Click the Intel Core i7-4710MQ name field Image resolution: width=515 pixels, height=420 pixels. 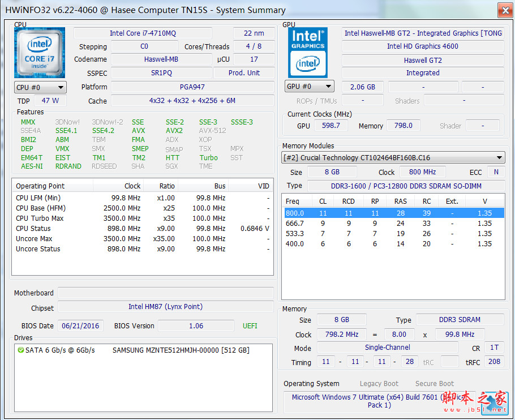(x=143, y=33)
